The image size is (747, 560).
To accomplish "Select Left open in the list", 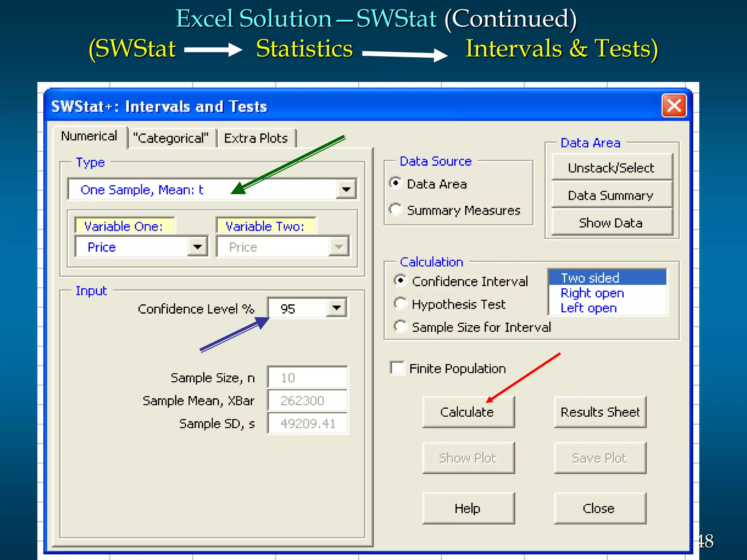I will tap(608, 308).
